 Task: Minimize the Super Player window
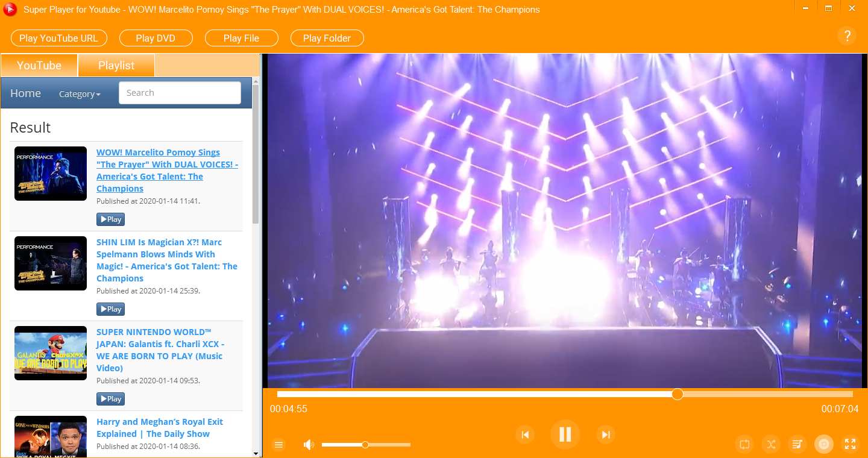(806, 8)
